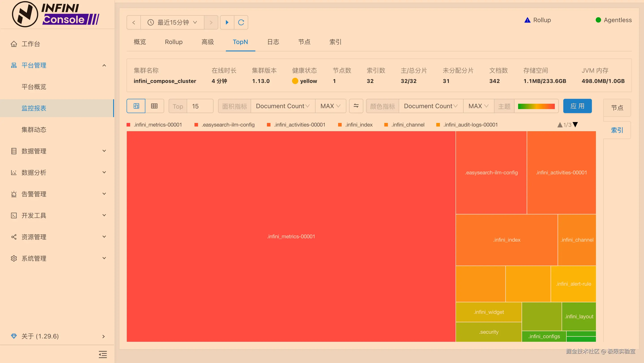
Task: Click the refresh icon in time toolbar
Action: [241, 23]
